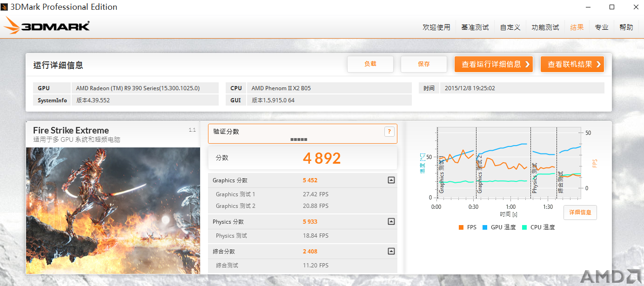Viewport: 644px width, 286px height.
Task: Click GPU value AMD Radeon R9 390 Series
Action: click(138, 88)
